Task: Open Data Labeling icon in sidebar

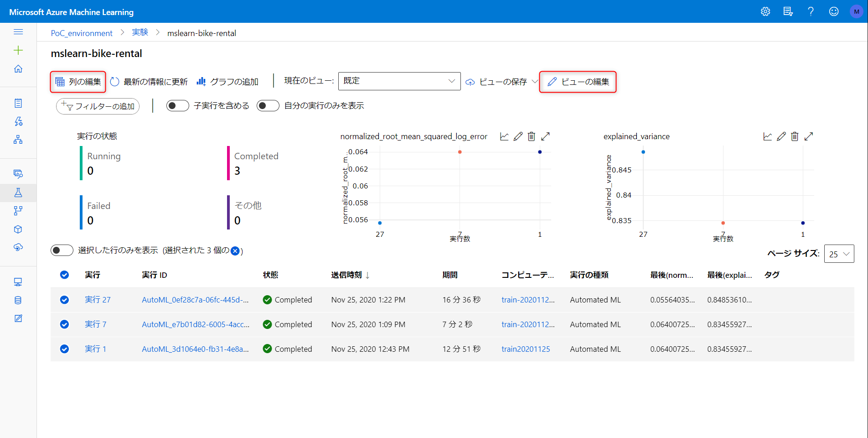Action: (x=18, y=318)
